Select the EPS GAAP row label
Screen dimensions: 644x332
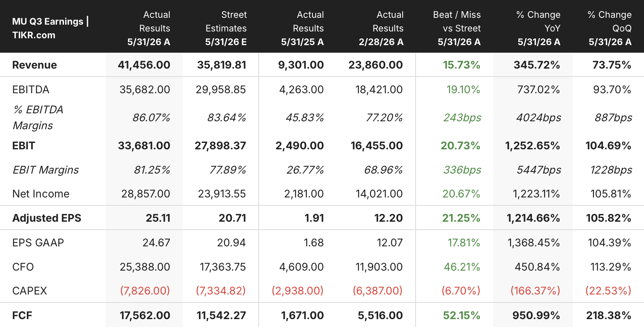[38, 243]
